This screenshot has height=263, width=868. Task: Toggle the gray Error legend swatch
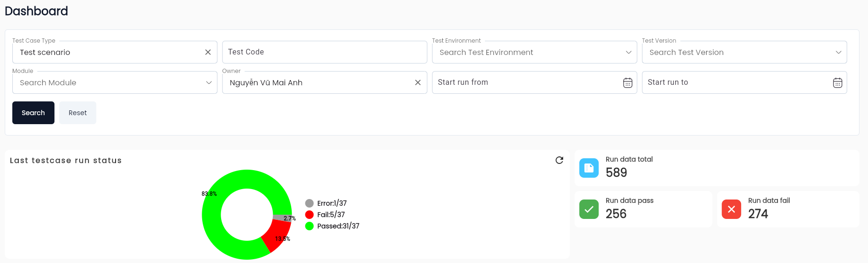[x=309, y=203]
